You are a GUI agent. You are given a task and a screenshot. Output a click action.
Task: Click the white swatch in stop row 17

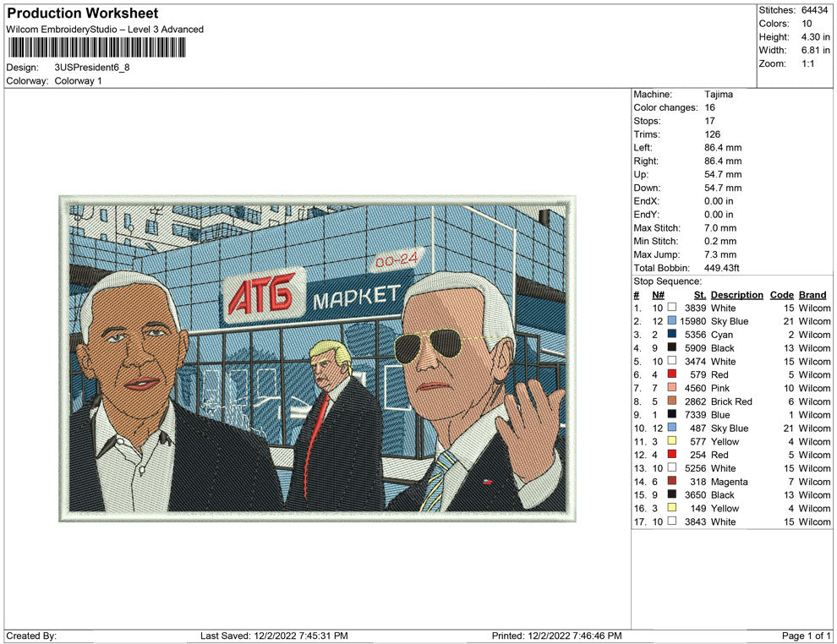[x=672, y=521]
